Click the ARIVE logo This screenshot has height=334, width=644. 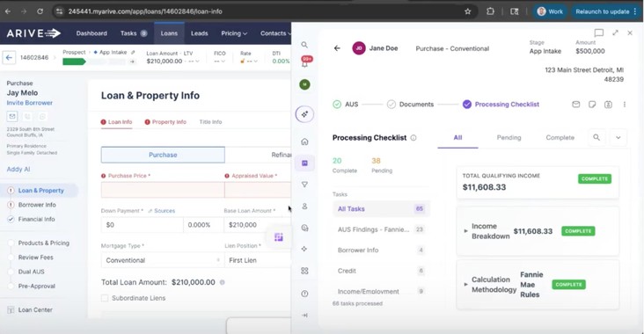pos(33,33)
